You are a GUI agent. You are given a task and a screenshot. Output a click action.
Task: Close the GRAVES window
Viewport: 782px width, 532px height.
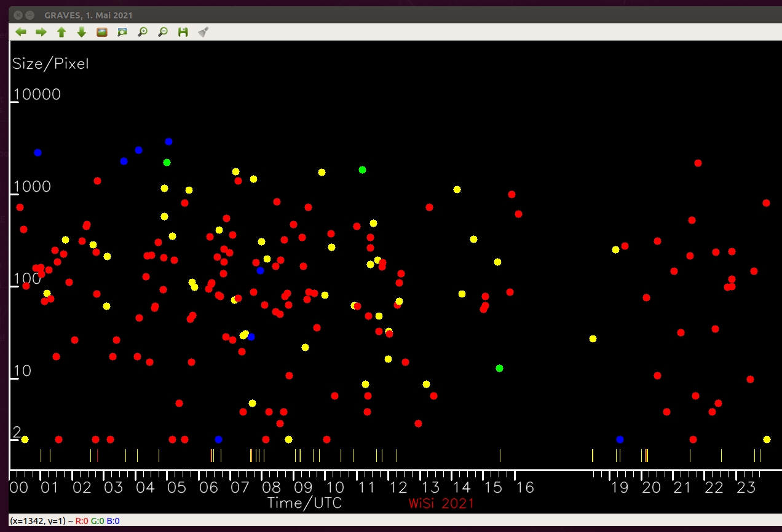pos(18,15)
